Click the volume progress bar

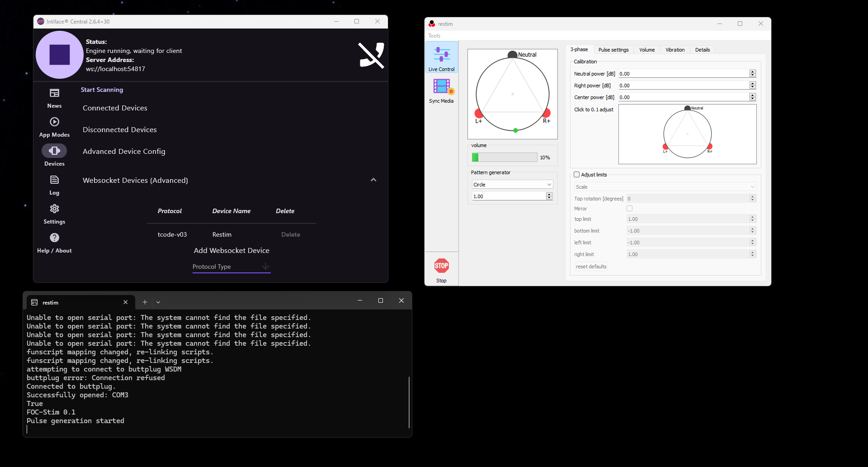coord(505,157)
